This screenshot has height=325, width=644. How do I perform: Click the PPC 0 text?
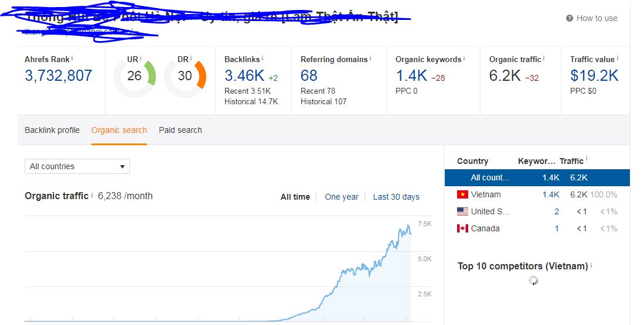click(x=407, y=91)
